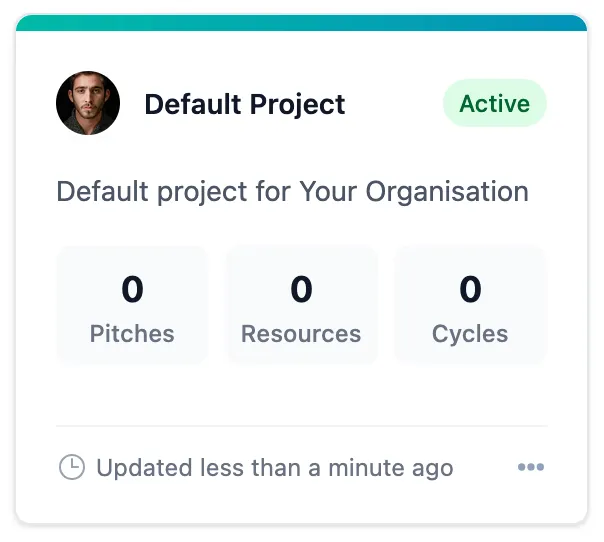604x542 pixels.
Task: Open the Default Project title
Action: [245, 104]
